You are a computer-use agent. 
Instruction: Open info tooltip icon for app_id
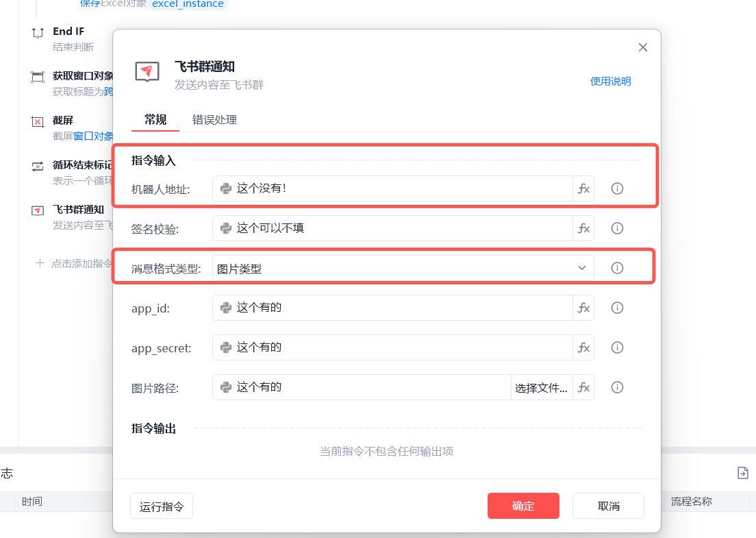(x=617, y=308)
